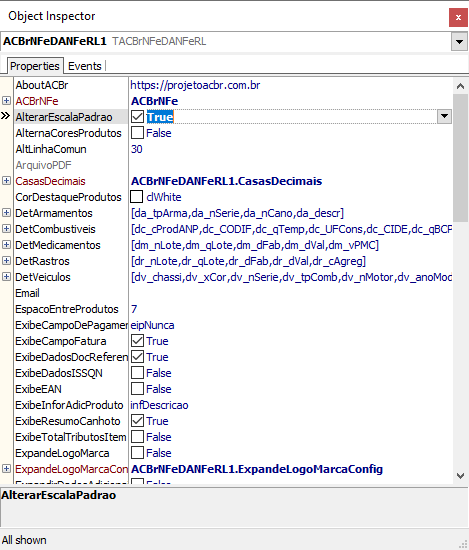Click the bold ACBrNFe value
This screenshot has height=550, width=469.
tap(155, 101)
